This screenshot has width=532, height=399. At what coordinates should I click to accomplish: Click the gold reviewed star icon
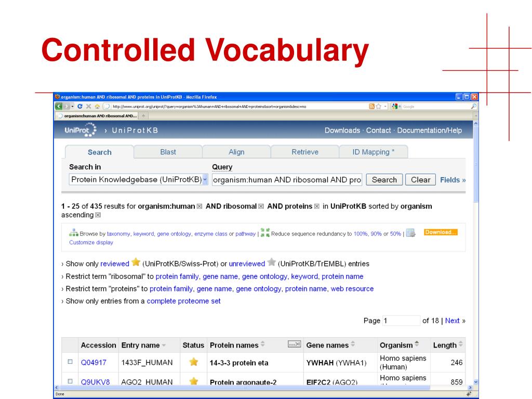click(136, 262)
